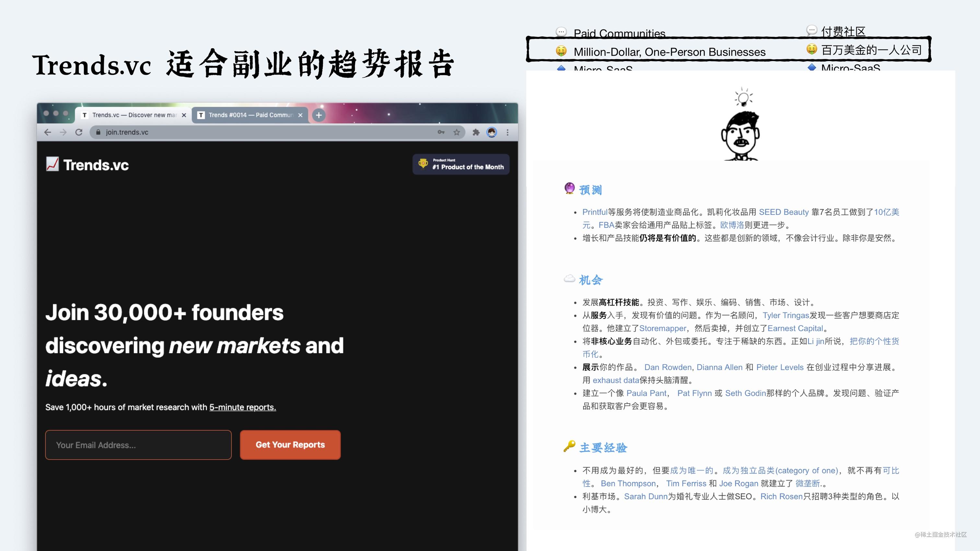Open the Chrome three-dot menu
This screenshot has width=980, height=551.
pos(507,132)
